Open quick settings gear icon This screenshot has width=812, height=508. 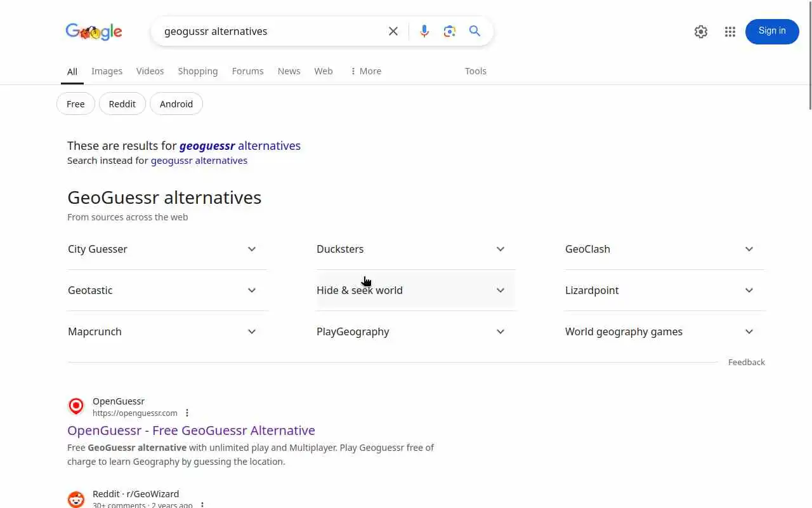701,32
